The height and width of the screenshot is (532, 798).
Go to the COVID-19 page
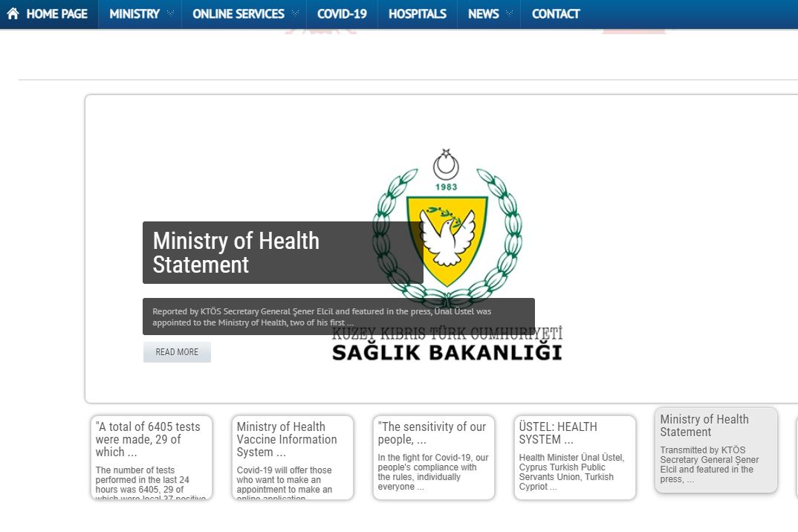tap(342, 13)
